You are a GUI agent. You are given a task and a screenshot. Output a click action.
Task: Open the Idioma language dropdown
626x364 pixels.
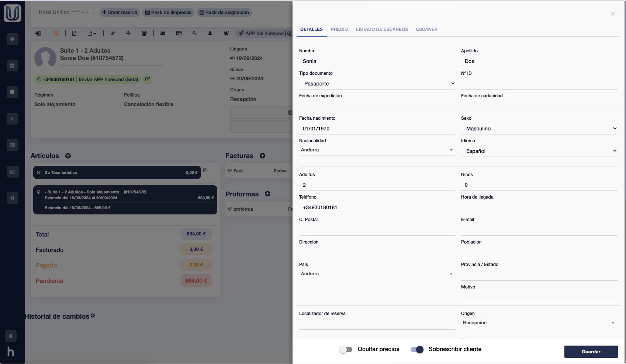click(539, 151)
